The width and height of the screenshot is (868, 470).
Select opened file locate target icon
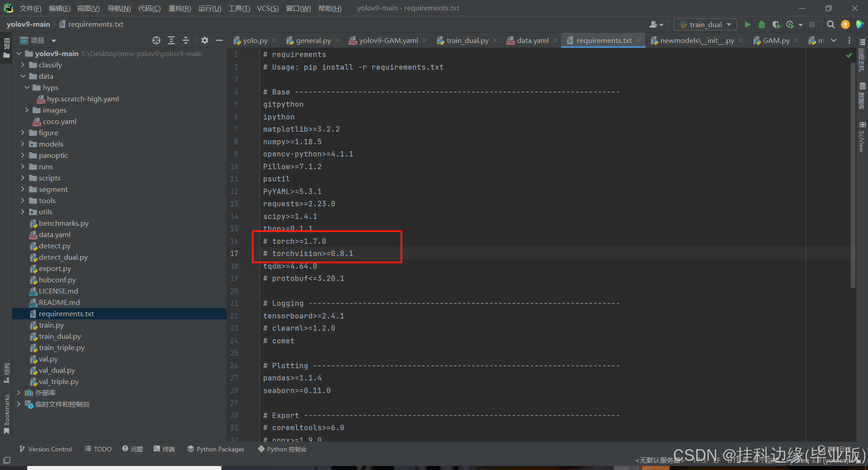pyautogui.click(x=156, y=40)
